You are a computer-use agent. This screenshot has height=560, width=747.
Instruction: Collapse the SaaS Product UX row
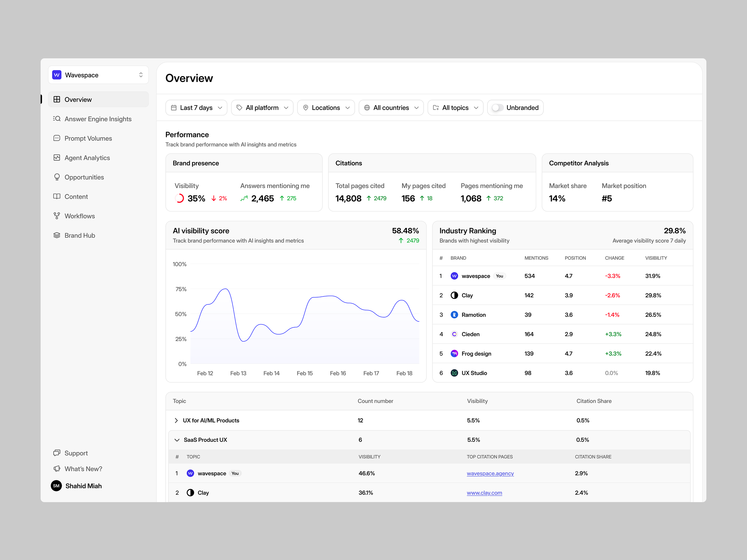coord(177,440)
